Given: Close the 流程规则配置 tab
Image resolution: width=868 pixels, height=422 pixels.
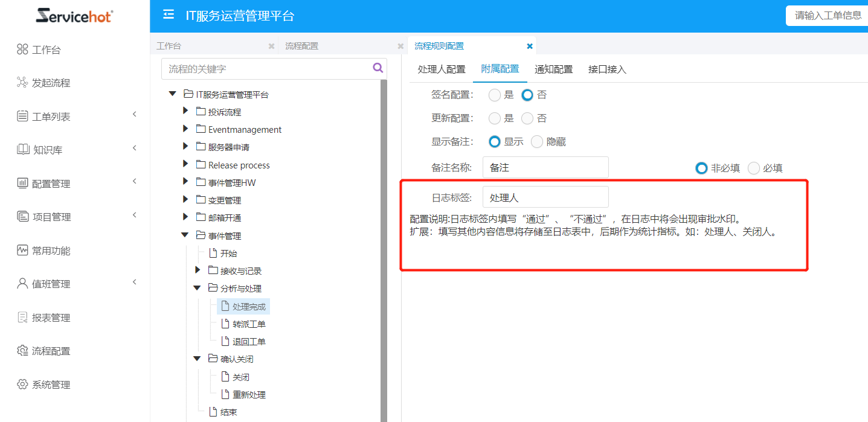Looking at the screenshot, I should (530, 46).
